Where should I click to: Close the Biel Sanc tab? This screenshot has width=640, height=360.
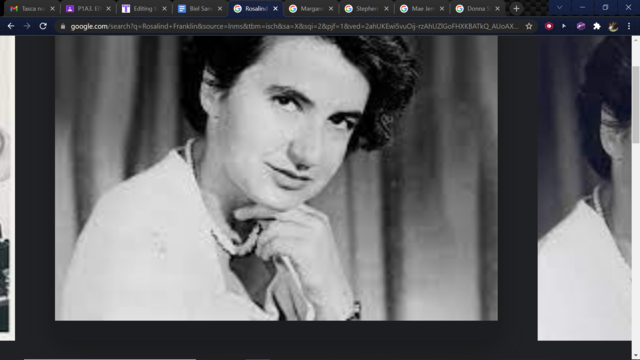coord(220,9)
